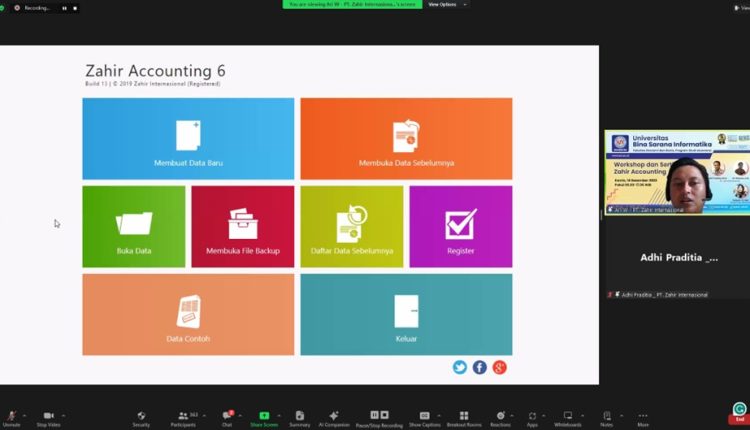Open the Daftar Data Sebelumnya tile

tap(352, 227)
